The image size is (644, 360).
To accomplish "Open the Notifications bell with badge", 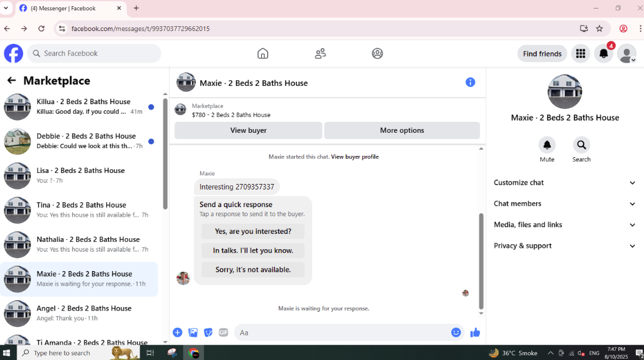I will point(604,54).
